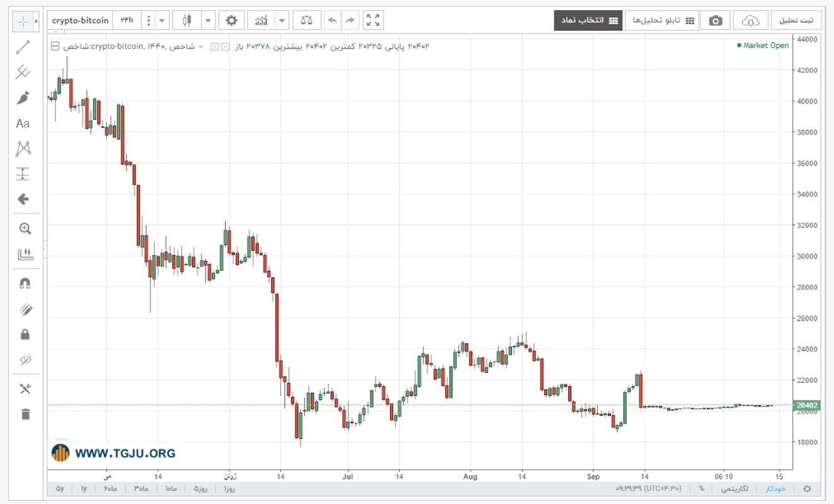Screen dimensions: 834x504
Task: Open the تابلو تحلیل‌ها panel
Action: pyautogui.click(x=661, y=21)
